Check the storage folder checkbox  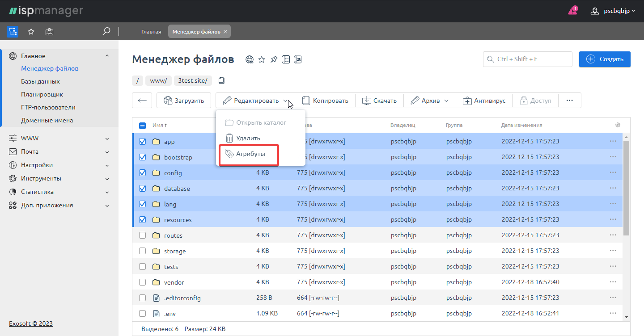point(142,251)
